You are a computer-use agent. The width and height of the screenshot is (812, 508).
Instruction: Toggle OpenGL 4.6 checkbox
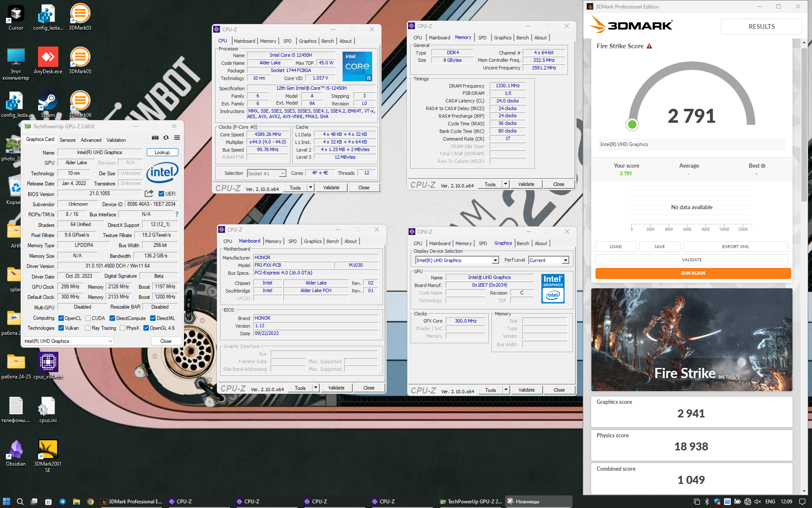[x=146, y=328]
